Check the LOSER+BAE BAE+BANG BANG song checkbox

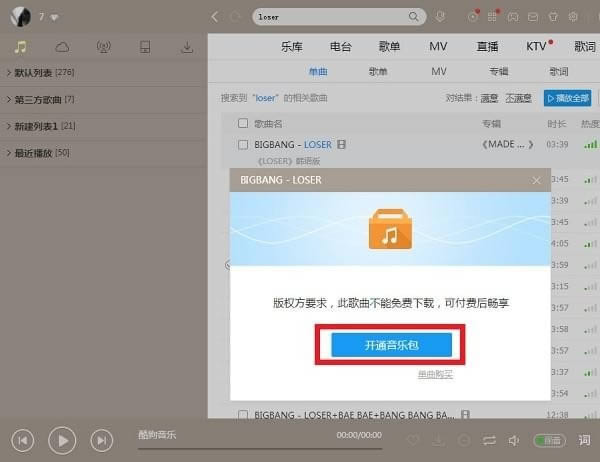click(x=243, y=414)
